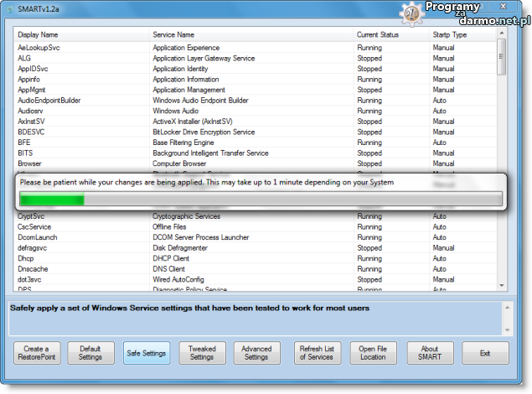
Task: Click the Exit button
Action: (485, 353)
